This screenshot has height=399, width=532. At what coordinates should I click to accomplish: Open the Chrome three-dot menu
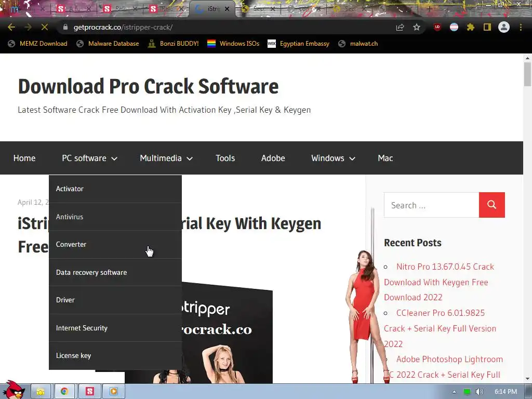(x=521, y=27)
